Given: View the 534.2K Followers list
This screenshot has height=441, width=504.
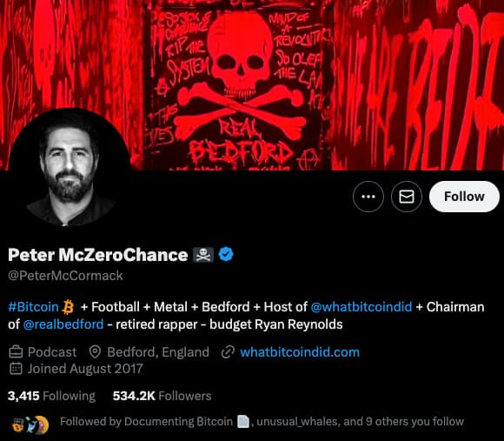Looking at the screenshot, I should 162,396.
